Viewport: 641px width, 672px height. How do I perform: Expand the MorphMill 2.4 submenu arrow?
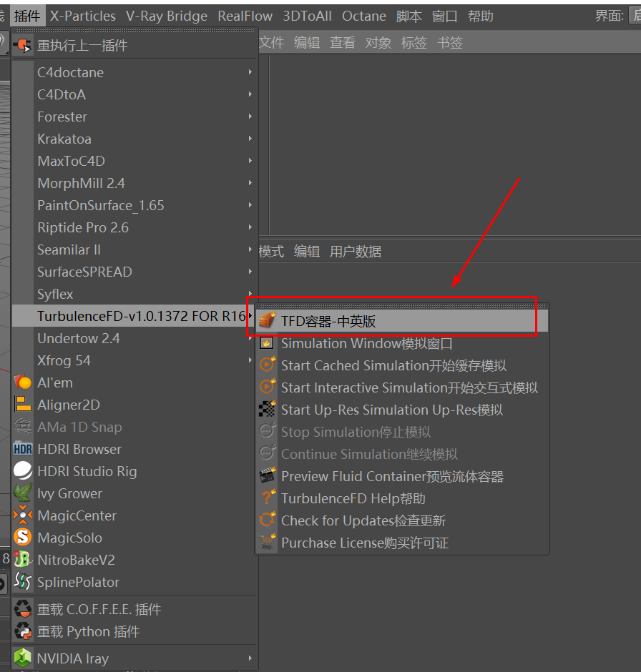(x=250, y=182)
